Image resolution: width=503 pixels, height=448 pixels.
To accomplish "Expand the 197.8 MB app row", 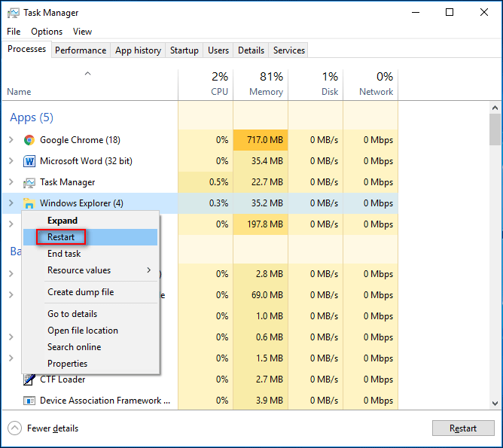I will (11, 224).
